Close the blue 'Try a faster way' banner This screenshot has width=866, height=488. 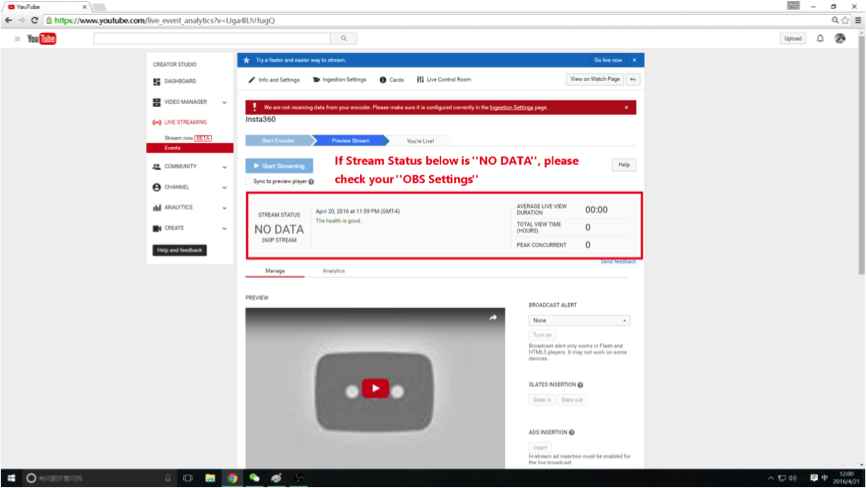tap(635, 60)
